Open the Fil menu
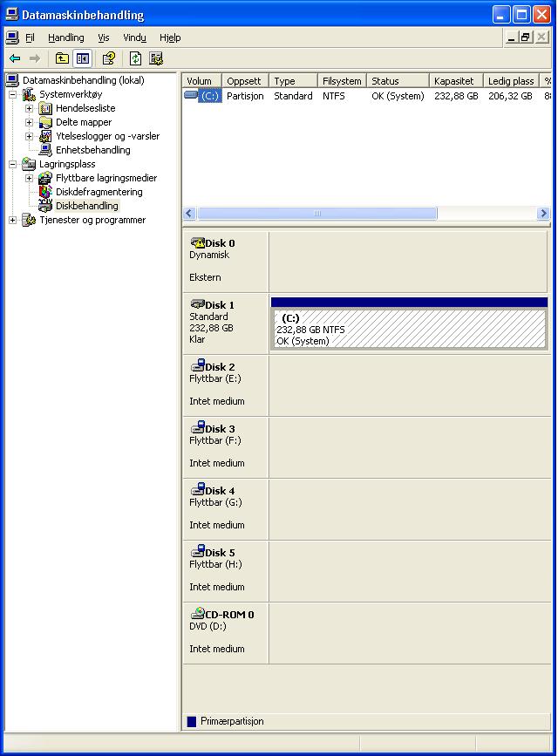558x756 pixels. pos(30,37)
